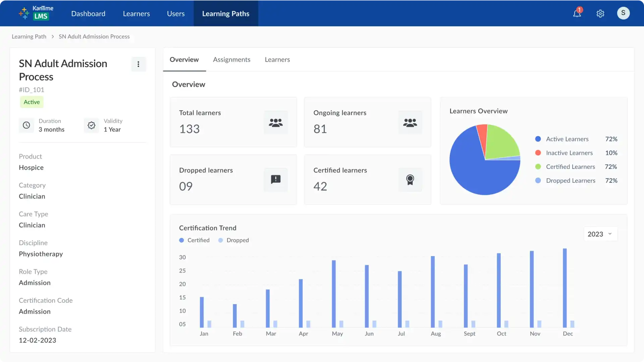The height and width of the screenshot is (362, 644).
Task: Click the #ID_101 identifier
Action: tap(32, 89)
